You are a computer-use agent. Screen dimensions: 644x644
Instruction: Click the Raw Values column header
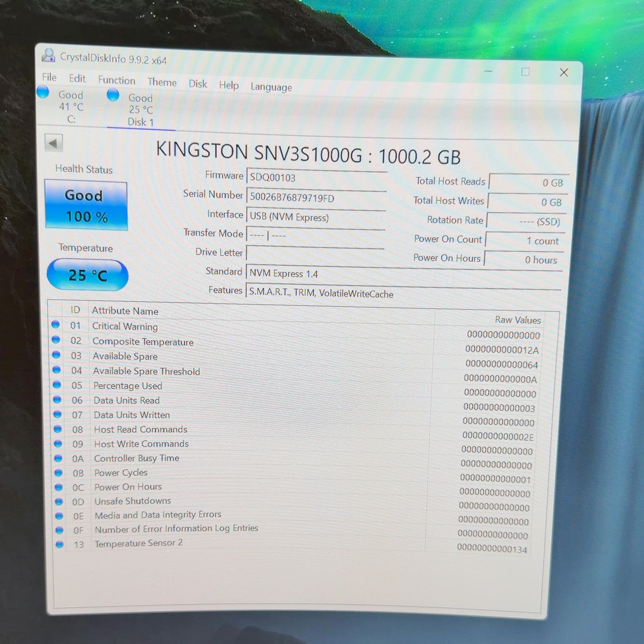(x=518, y=320)
